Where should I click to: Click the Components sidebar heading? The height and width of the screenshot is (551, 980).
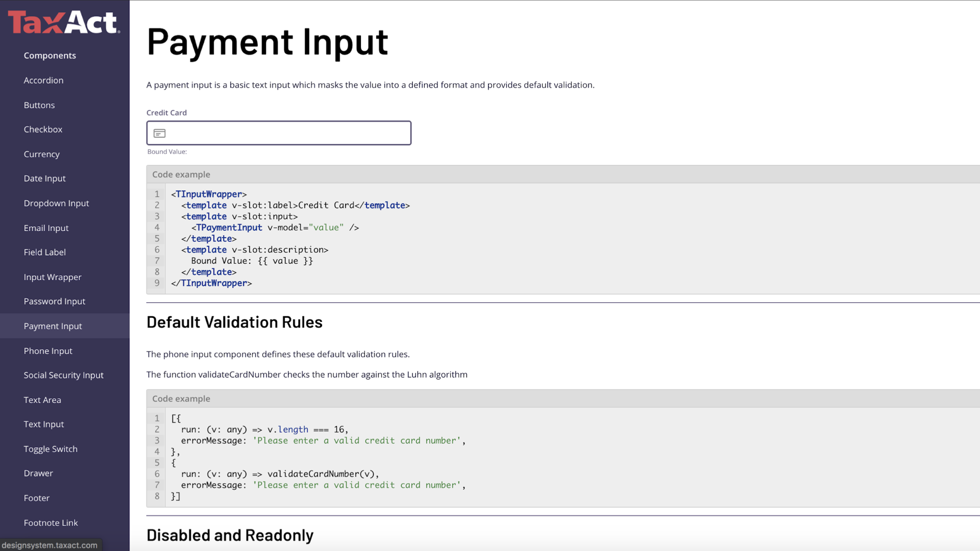click(50, 56)
